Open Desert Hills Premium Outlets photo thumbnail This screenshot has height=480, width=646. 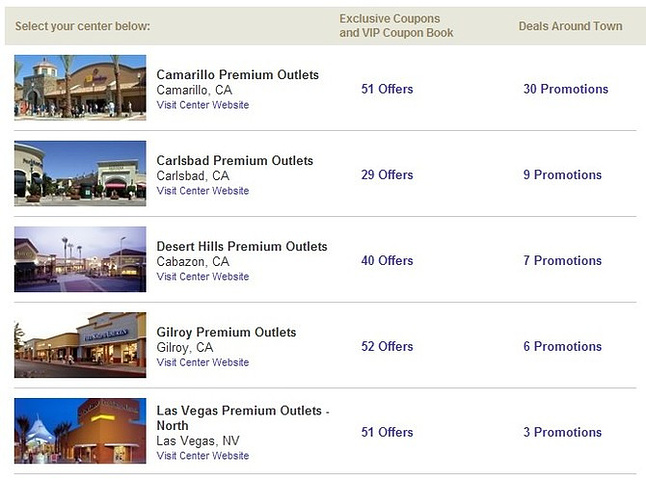pos(80,259)
